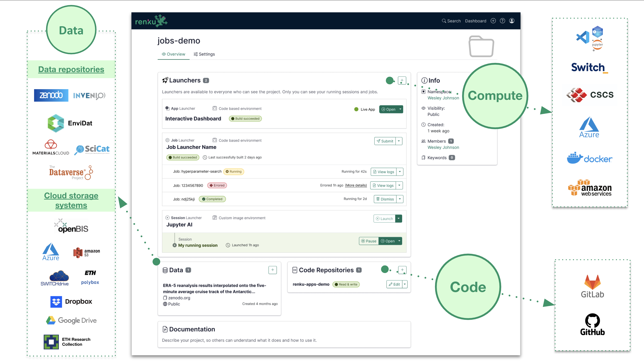Expand the Dismiss button dropdown arrow
This screenshot has height=363, width=644.
[400, 199]
